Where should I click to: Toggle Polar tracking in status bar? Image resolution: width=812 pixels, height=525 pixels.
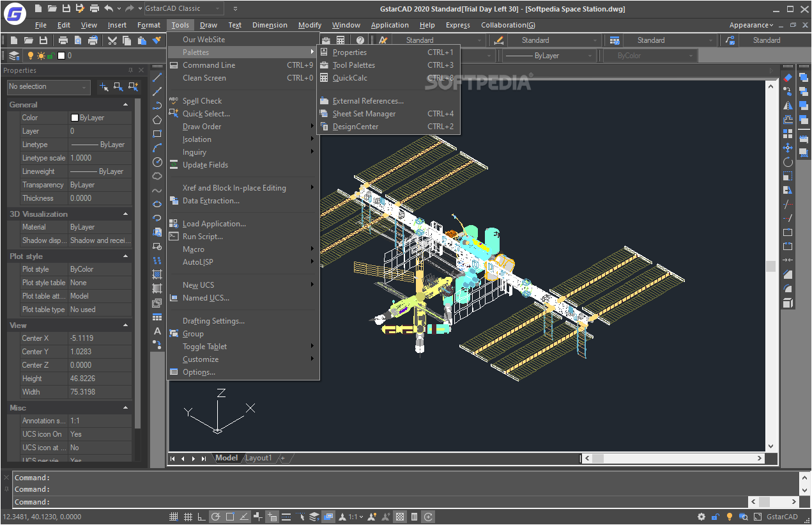[x=216, y=517]
